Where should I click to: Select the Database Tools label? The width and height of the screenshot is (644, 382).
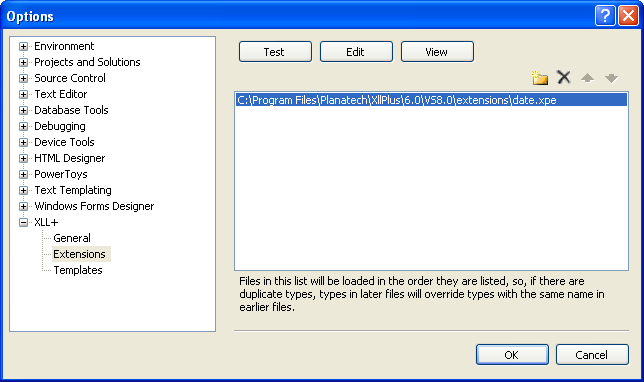point(71,110)
